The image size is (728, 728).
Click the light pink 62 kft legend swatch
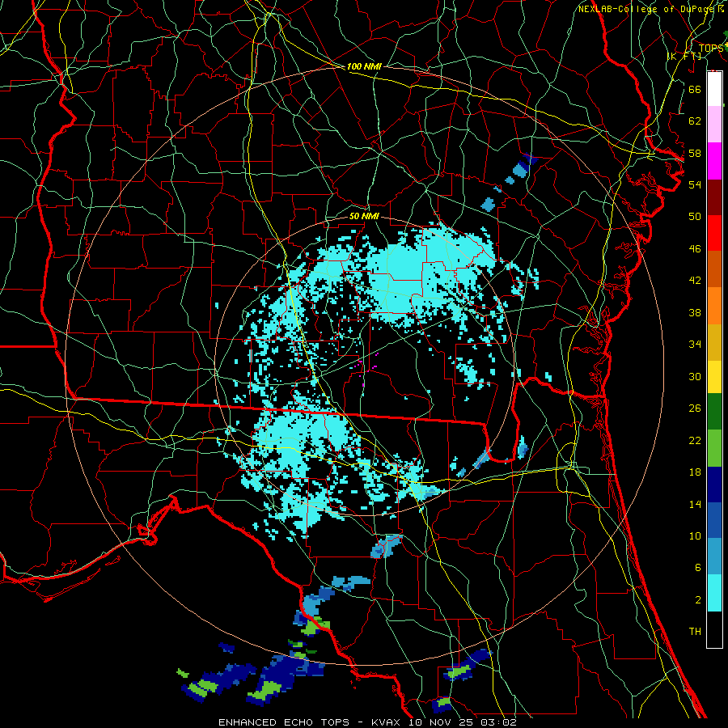(x=714, y=125)
